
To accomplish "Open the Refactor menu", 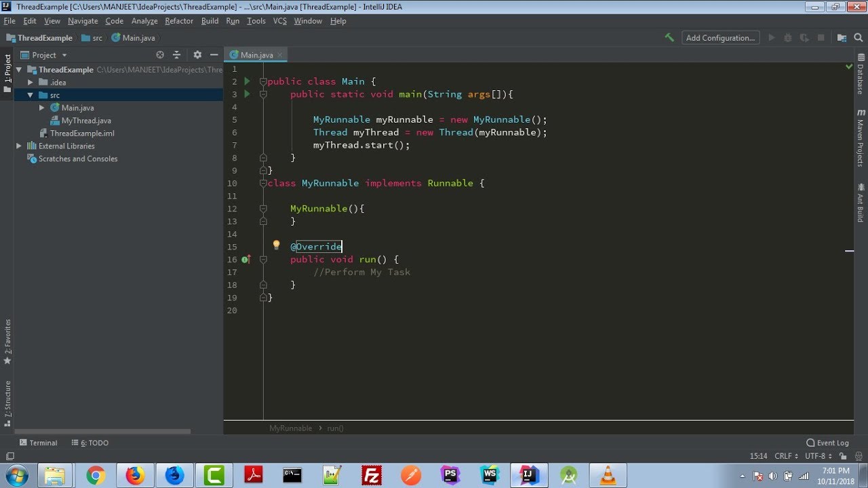I will click(x=179, y=21).
